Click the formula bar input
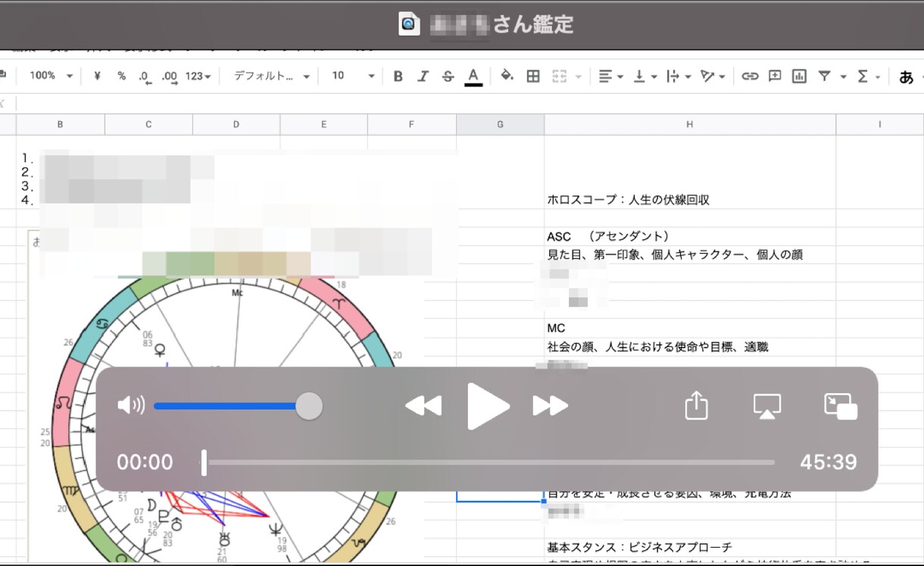This screenshot has height=566, width=924. pos(470,102)
